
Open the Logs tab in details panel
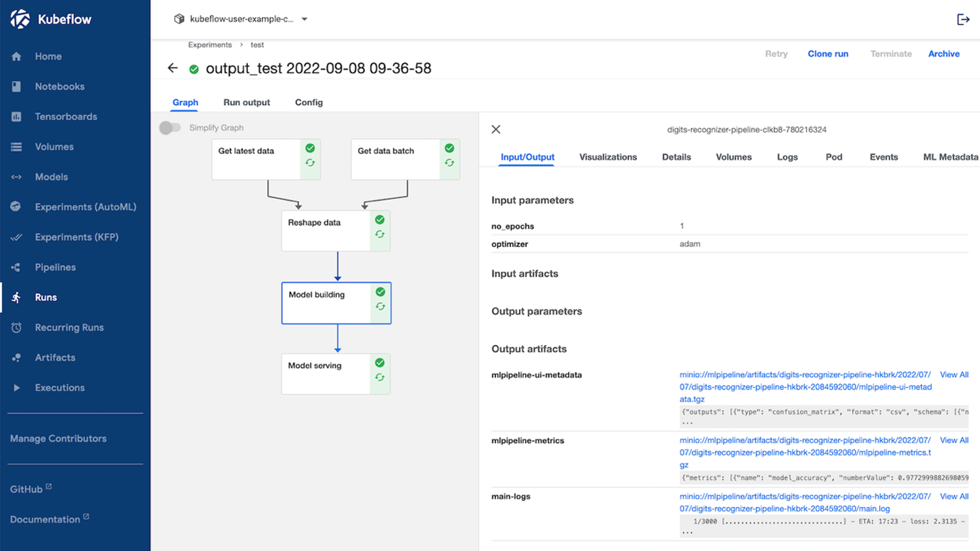(787, 157)
